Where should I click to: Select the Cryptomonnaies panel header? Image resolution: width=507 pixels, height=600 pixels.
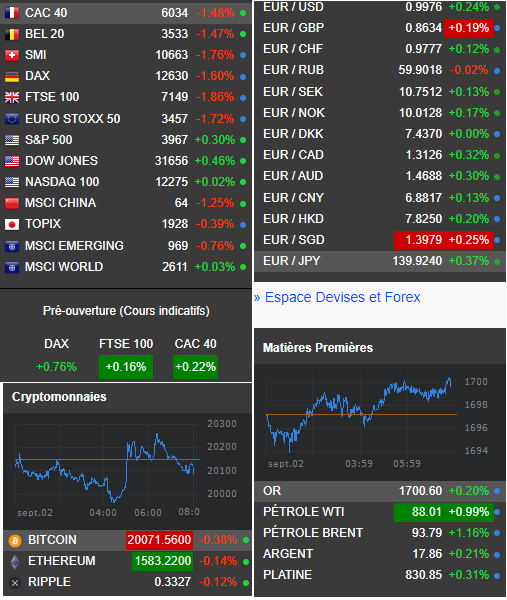pyautogui.click(x=59, y=397)
